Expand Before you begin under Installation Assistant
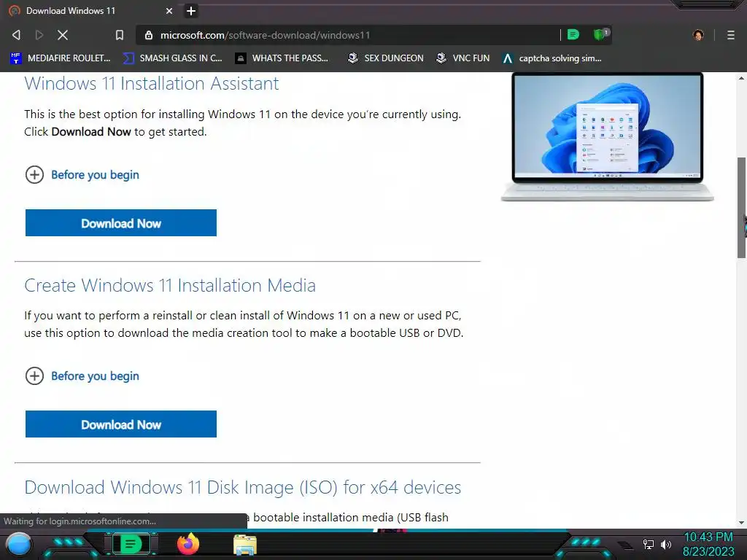 pos(82,175)
